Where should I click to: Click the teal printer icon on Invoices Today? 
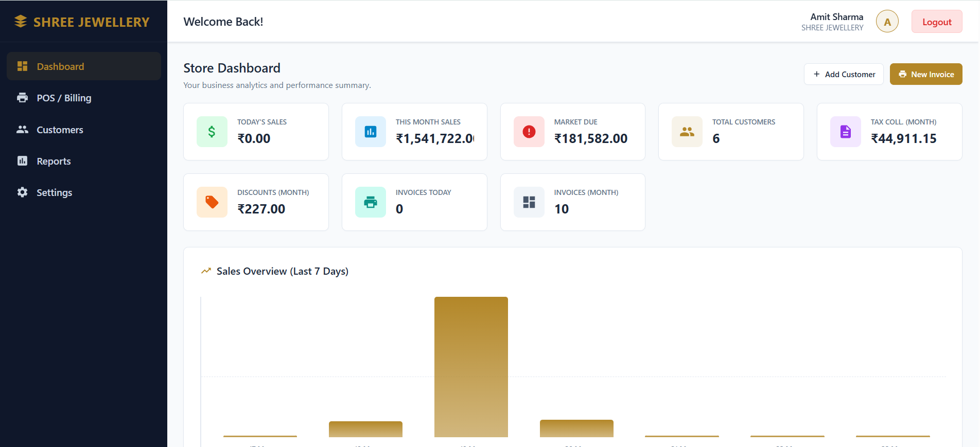tap(371, 202)
